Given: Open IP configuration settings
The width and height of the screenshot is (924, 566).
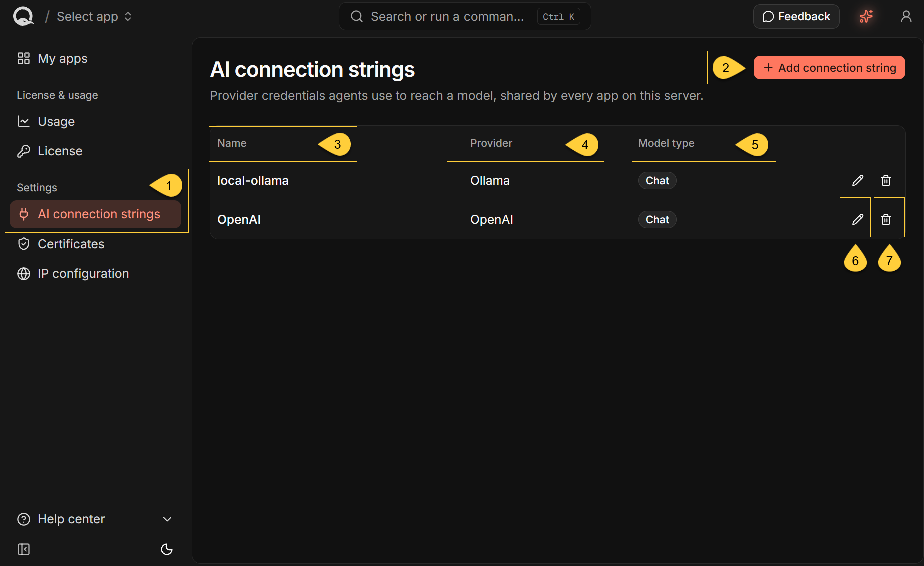Looking at the screenshot, I should (x=95, y=273).
